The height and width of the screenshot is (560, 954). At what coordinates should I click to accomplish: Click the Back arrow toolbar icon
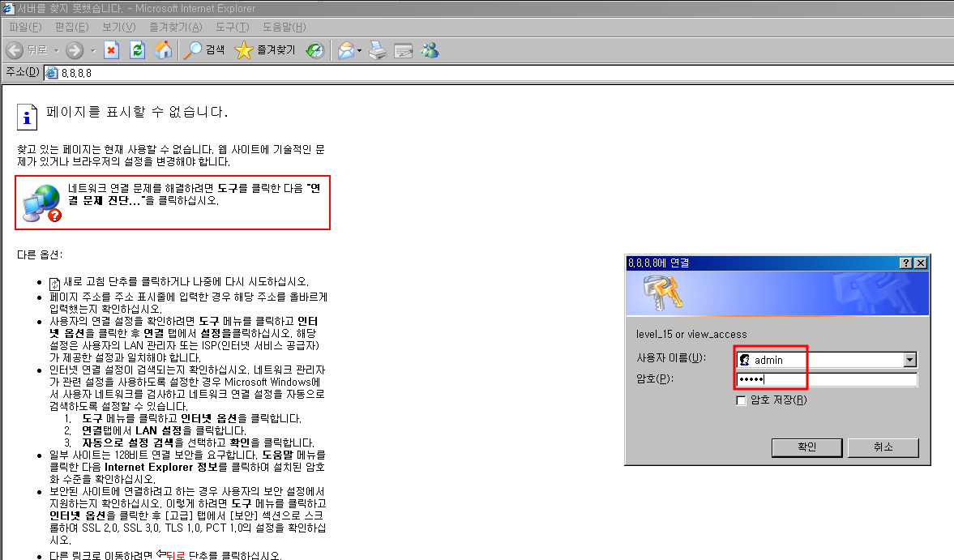coord(15,50)
